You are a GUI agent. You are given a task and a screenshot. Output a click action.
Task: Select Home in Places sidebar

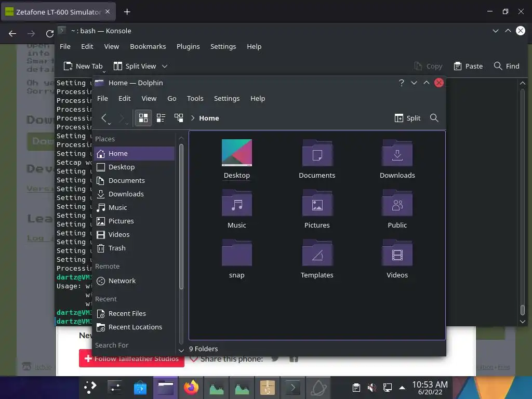pyautogui.click(x=135, y=153)
